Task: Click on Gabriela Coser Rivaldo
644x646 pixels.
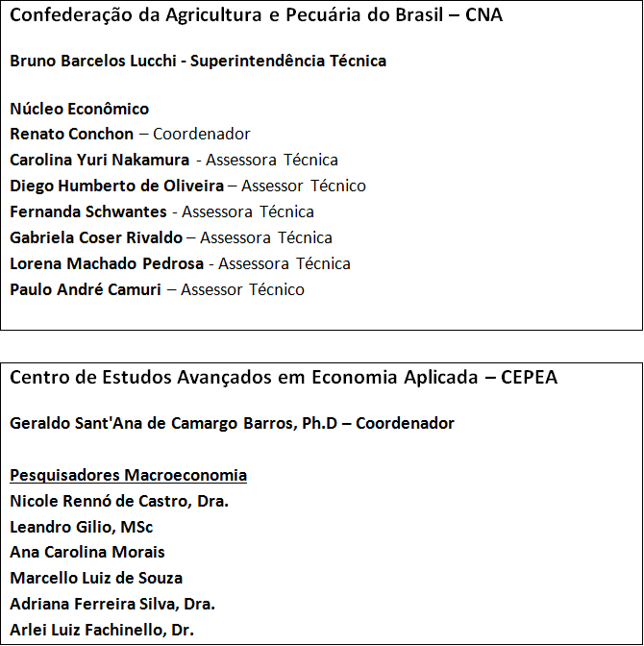Action: [96, 238]
